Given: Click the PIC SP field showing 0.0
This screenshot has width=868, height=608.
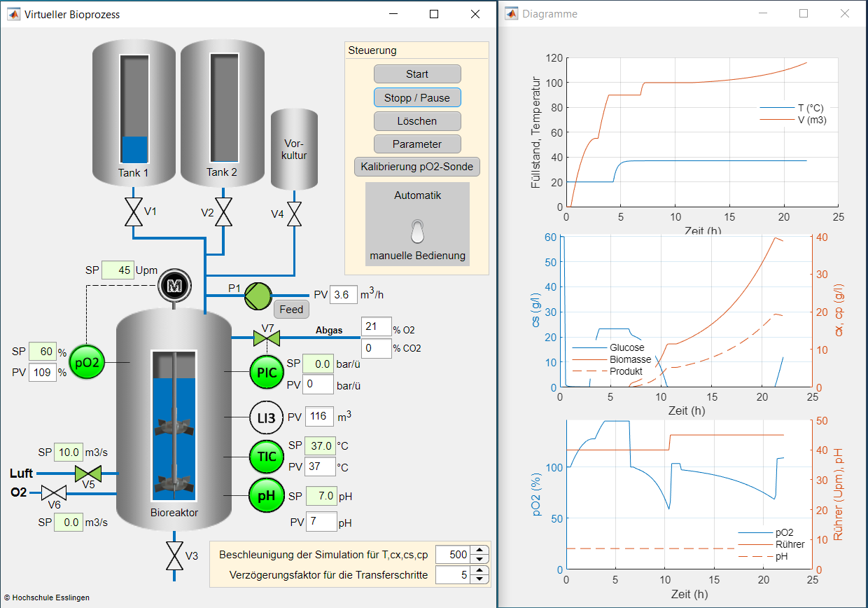Looking at the screenshot, I should point(318,364).
